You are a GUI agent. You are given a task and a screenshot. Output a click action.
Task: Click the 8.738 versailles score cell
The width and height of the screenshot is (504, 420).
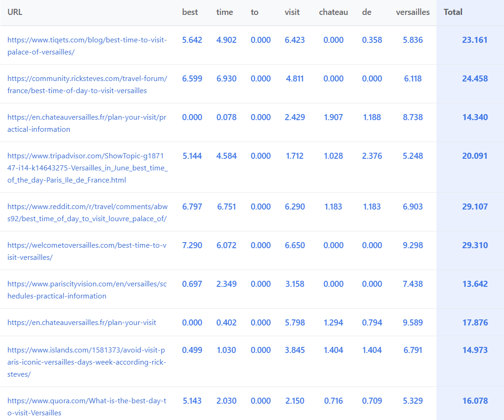pos(413,117)
